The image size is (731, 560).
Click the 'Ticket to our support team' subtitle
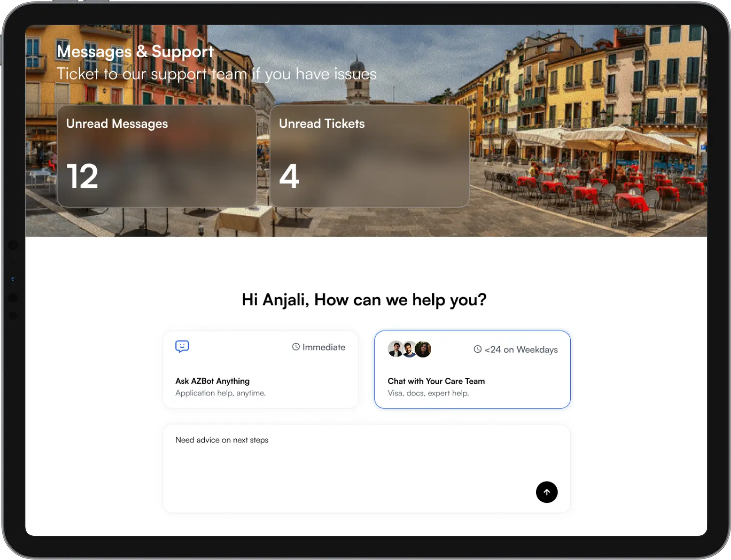click(x=217, y=74)
